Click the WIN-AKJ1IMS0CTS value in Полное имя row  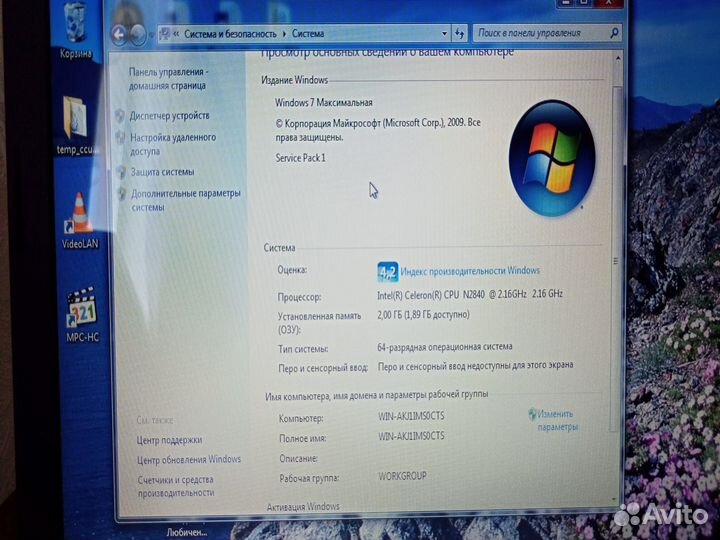click(x=411, y=435)
